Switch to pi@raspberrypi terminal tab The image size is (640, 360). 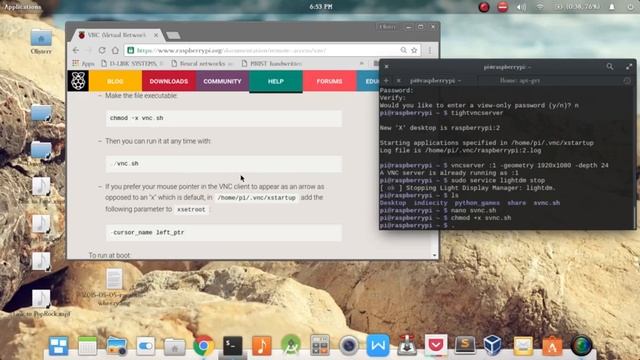(x=435, y=80)
